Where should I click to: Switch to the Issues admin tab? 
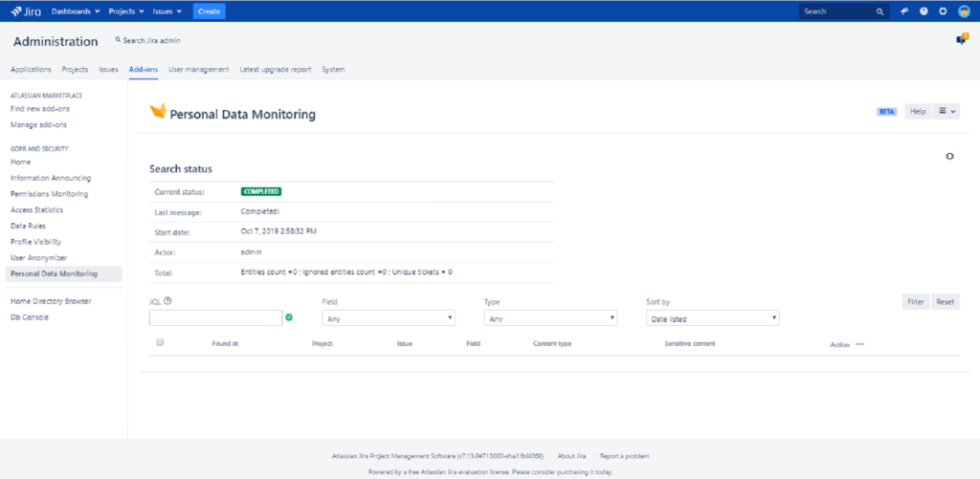(109, 70)
